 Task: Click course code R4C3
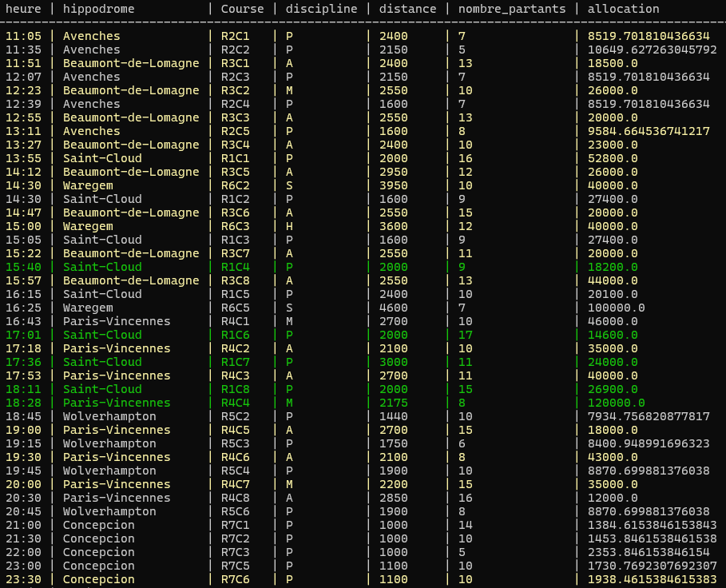tap(235, 375)
